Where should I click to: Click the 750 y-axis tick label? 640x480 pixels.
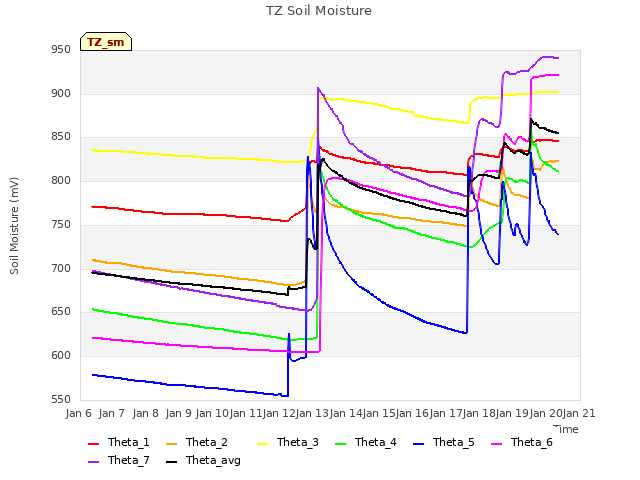pos(61,224)
